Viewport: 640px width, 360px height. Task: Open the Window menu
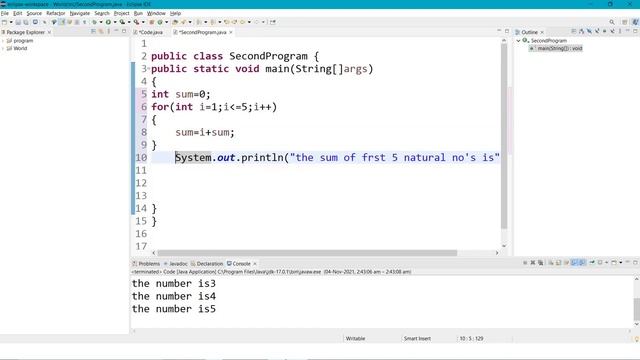point(156,13)
